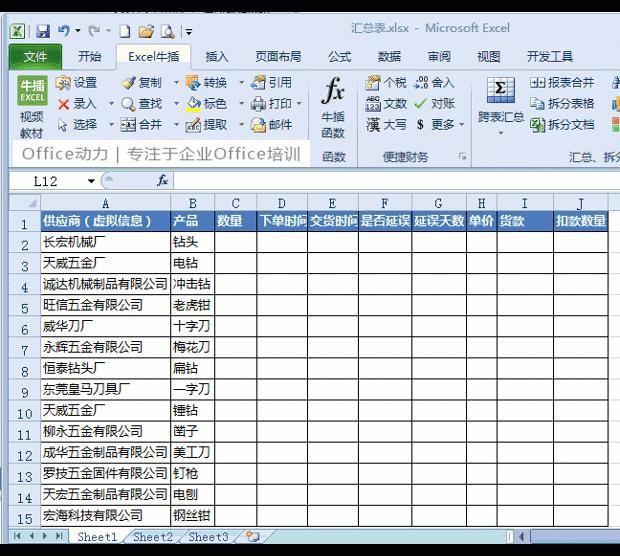Click the 复制 brush tool
This screenshot has width=620, height=556.
[x=142, y=83]
